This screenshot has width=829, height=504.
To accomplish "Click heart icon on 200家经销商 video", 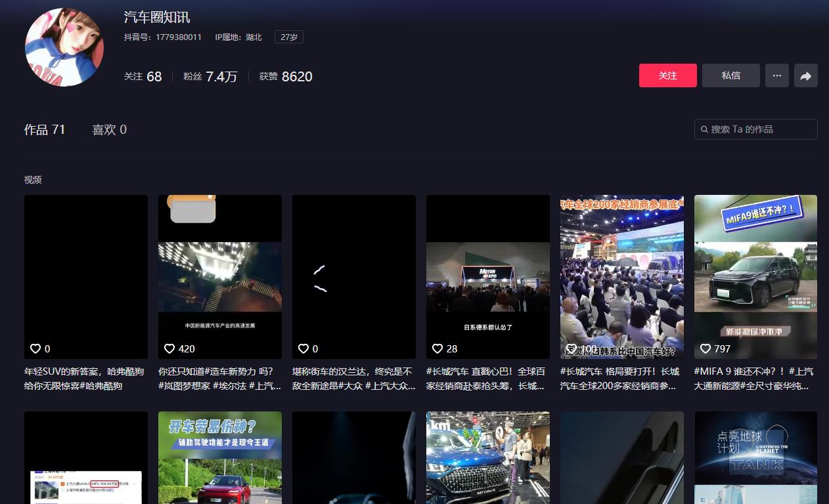I will 571,348.
